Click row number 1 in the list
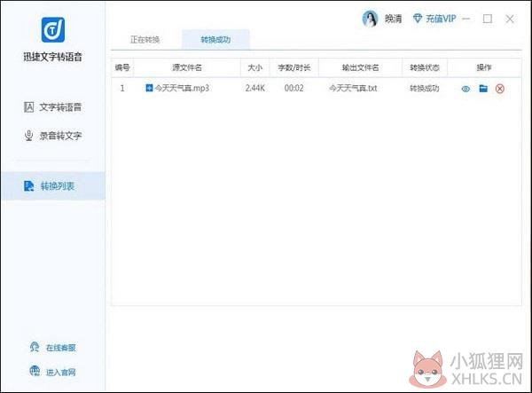Viewport: 532px width, 393px height. pos(122,88)
